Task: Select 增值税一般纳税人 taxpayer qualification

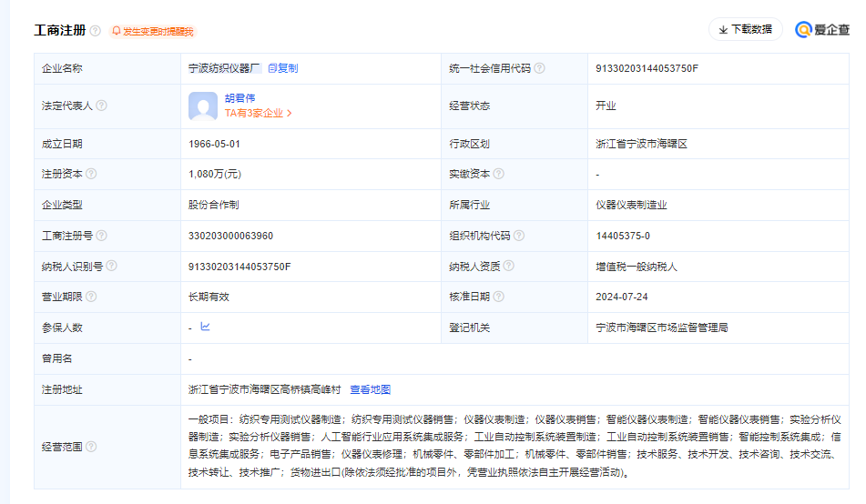Action: tap(637, 267)
